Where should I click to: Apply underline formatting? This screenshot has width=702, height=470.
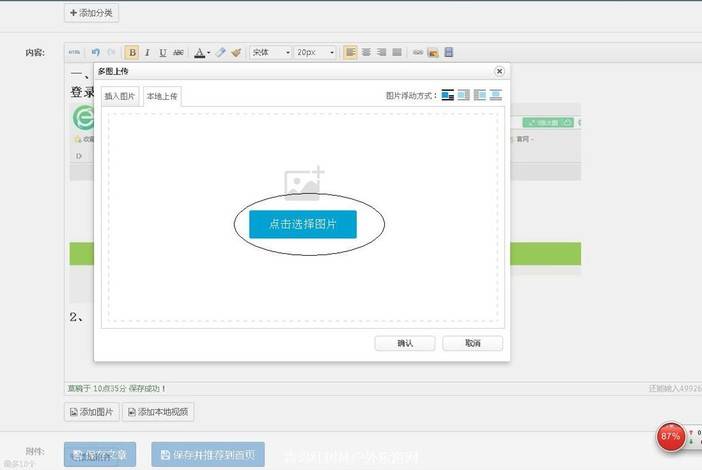click(162, 52)
